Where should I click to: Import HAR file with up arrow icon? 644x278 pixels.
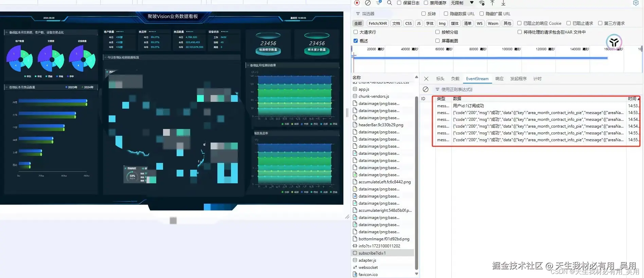coord(492,3)
